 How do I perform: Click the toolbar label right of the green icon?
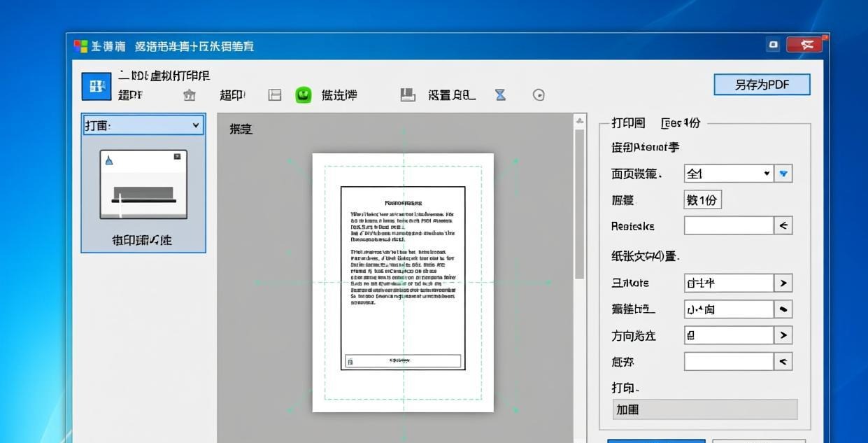tap(339, 95)
